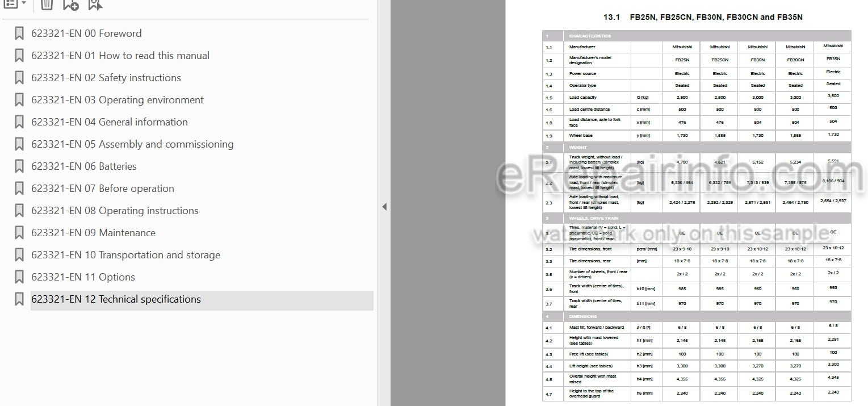Open the dropdown arrow beside bookmark options
Image resolution: width=868 pixels, height=406 pixels.
tap(24, 3)
